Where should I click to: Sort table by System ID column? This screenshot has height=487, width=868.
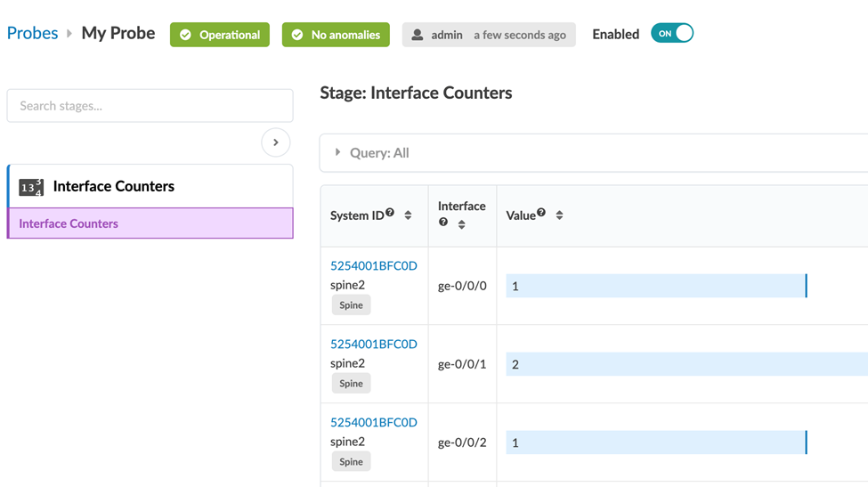[408, 215]
